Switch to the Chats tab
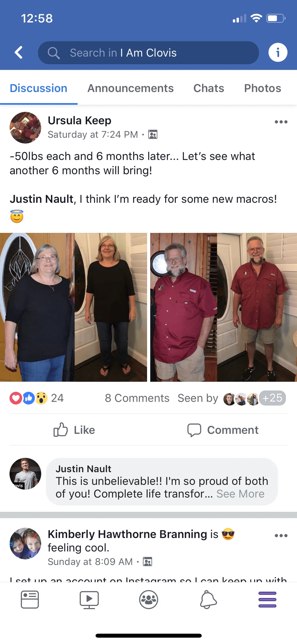This screenshot has height=644, width=297. [x=209, y=88]
